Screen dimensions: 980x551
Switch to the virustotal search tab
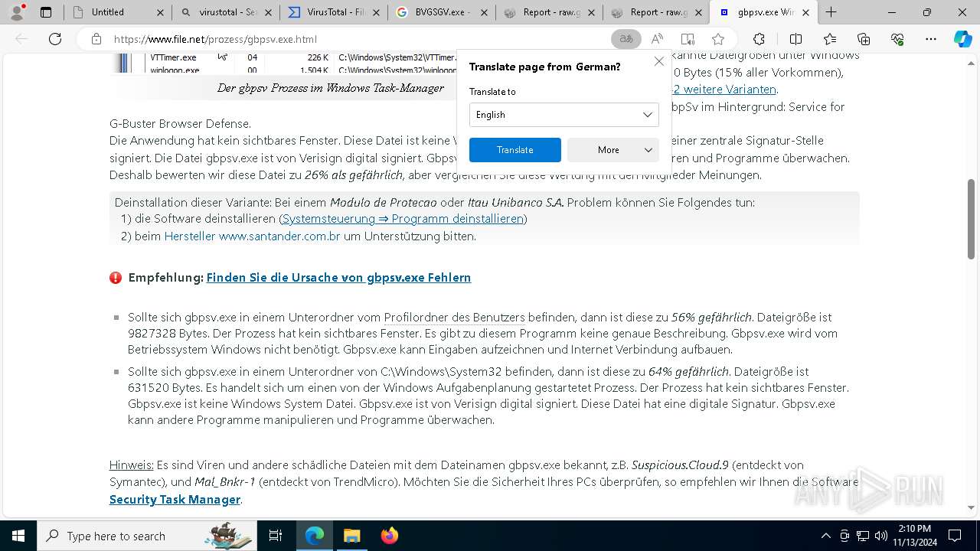(226, 12)
